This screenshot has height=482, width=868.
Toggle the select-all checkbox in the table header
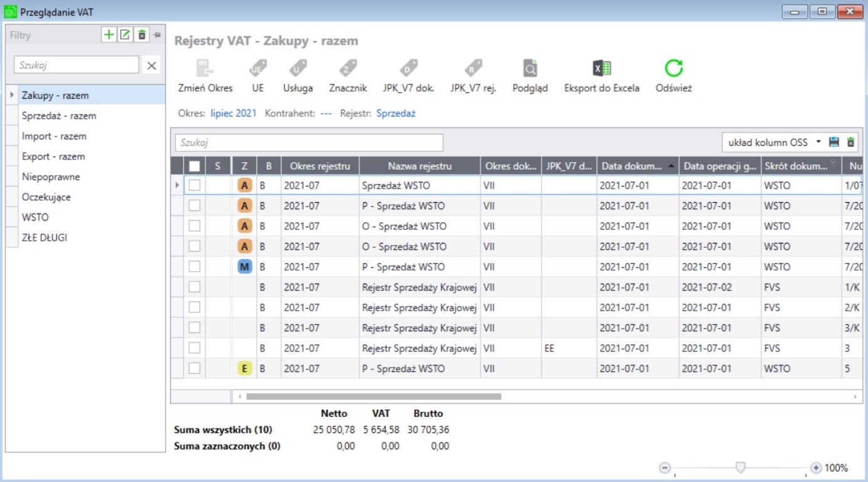(x=195, y=166)
